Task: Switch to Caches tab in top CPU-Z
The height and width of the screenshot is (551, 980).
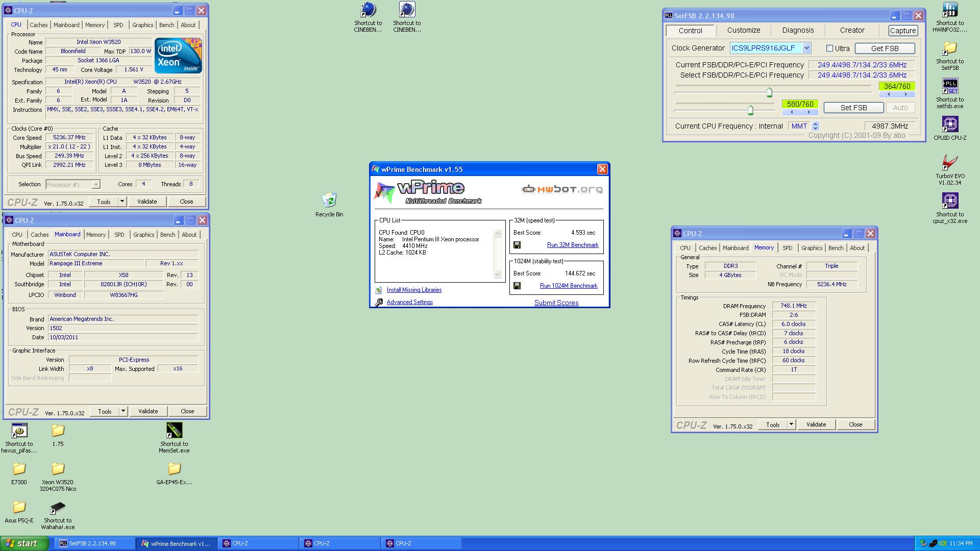Action: tap(38, 25)
